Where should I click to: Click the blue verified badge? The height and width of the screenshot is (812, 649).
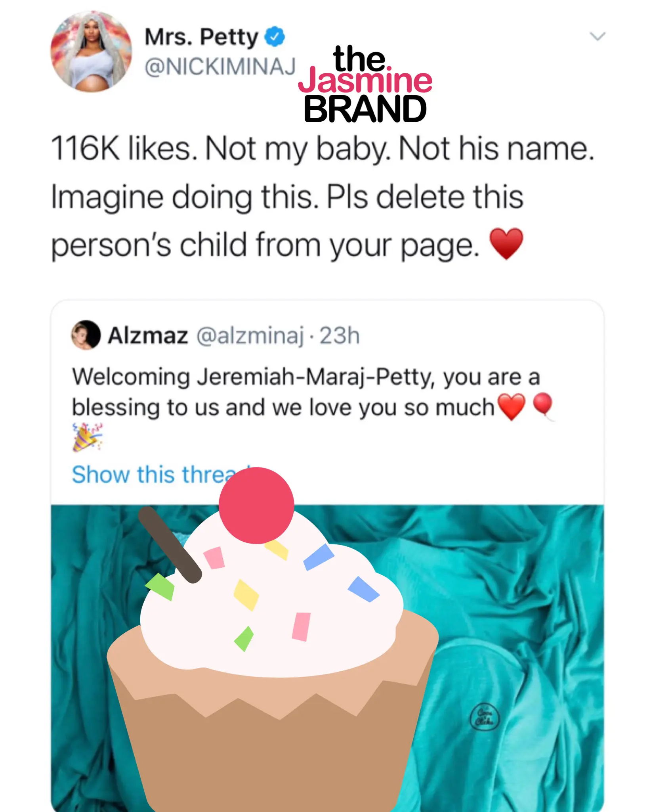click(x=275, y=37)
